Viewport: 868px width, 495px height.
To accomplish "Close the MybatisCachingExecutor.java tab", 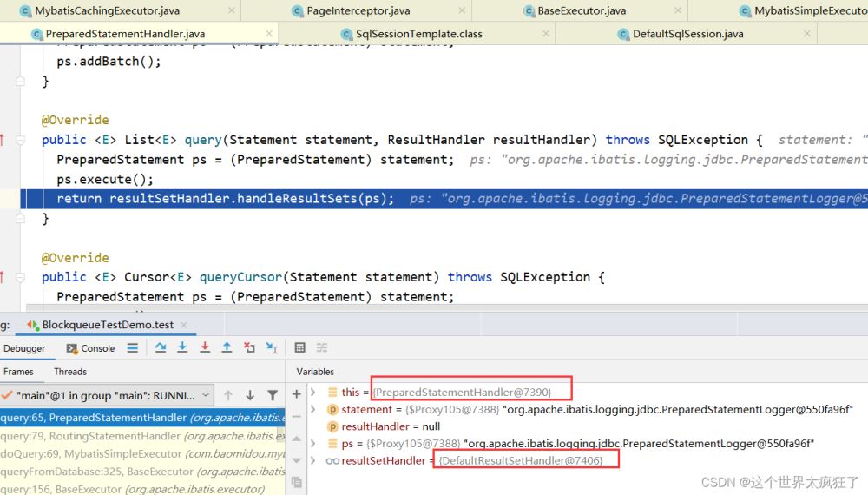I will coord(232,10).
